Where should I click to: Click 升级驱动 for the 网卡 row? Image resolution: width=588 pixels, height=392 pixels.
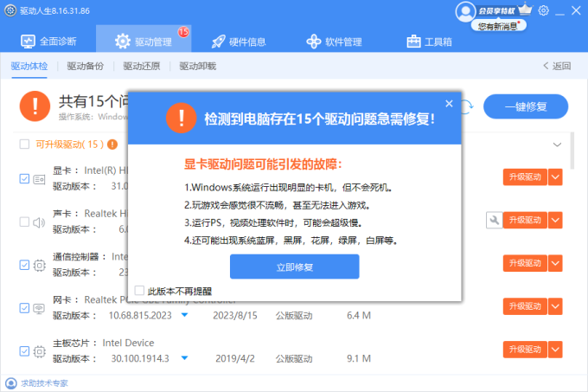point(525,306)
